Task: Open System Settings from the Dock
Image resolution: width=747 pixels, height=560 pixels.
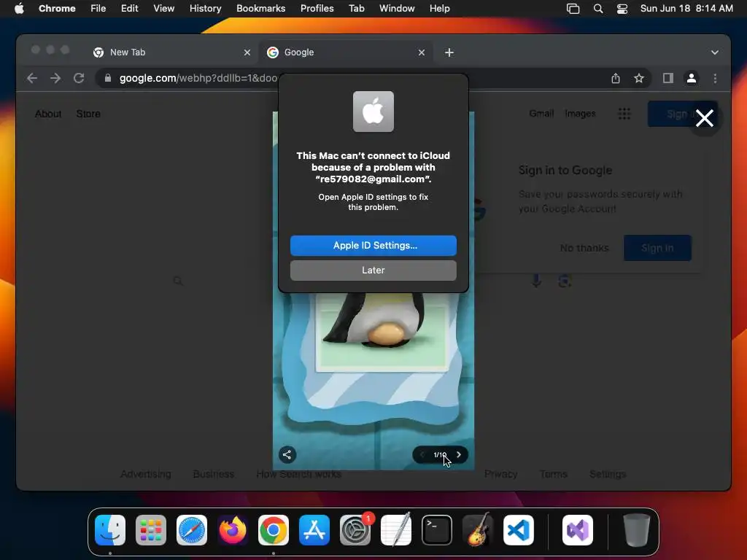Action: (355, 530)
